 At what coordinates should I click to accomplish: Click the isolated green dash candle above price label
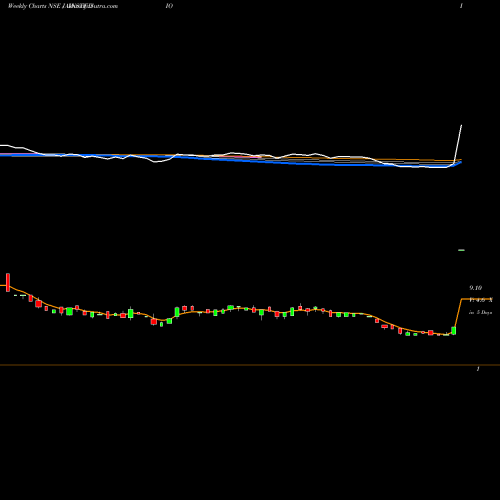pos(462,250)
